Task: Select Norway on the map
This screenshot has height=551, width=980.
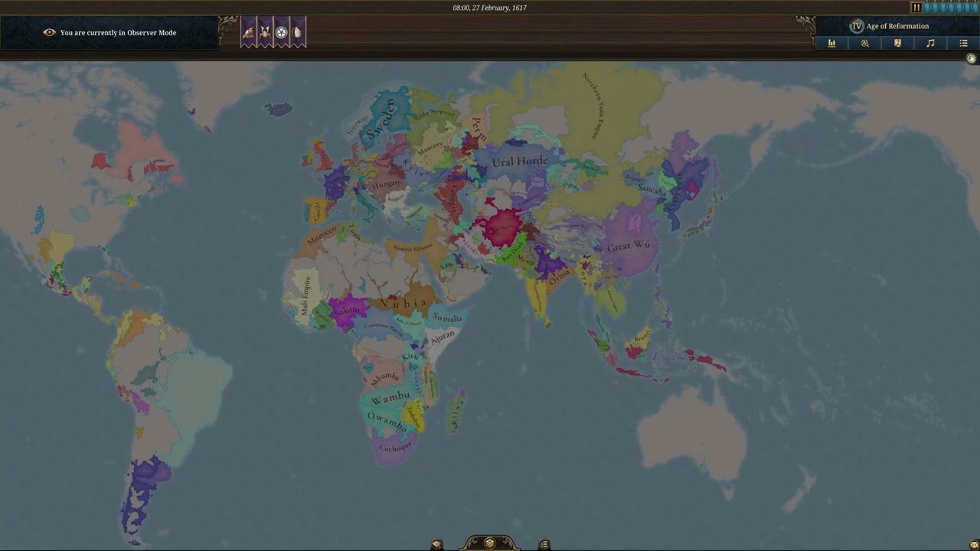Action: tap(357, 126)
